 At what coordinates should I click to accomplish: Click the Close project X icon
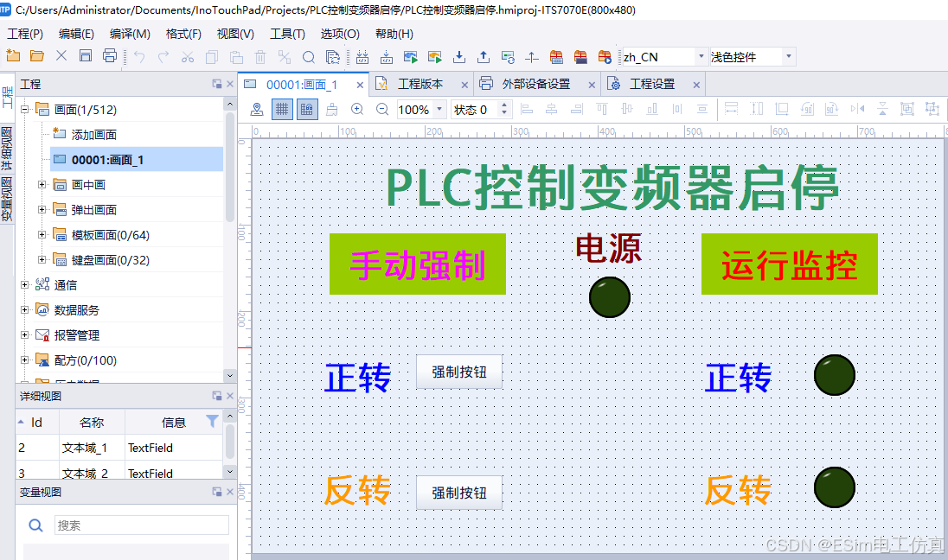coord(61,56)
